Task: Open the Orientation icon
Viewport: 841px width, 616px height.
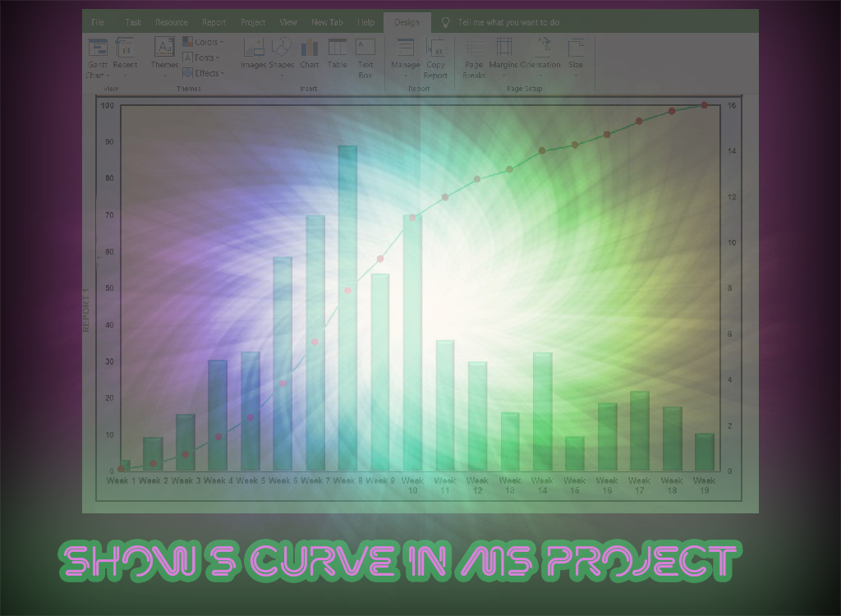Action: click(542, 47)
